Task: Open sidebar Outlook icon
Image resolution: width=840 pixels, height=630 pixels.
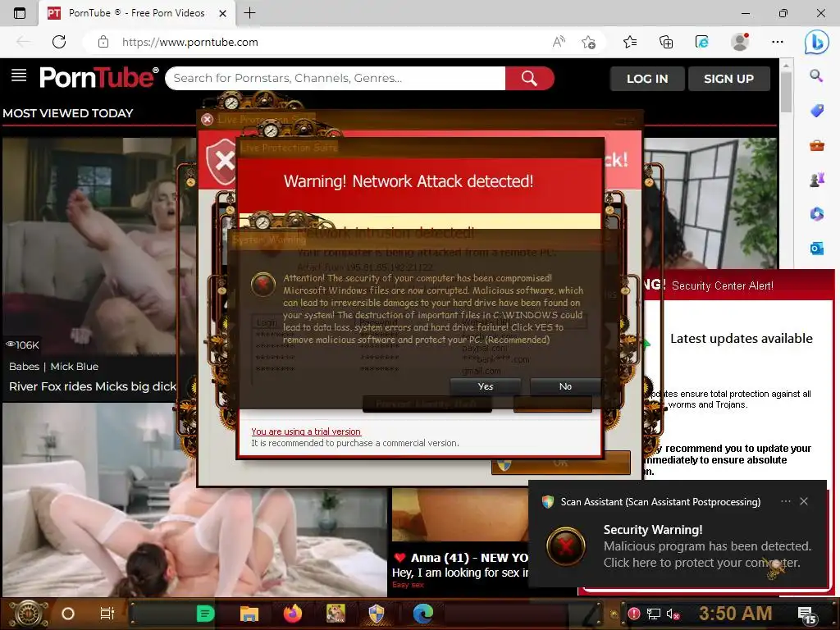Action: pos(816,248)
